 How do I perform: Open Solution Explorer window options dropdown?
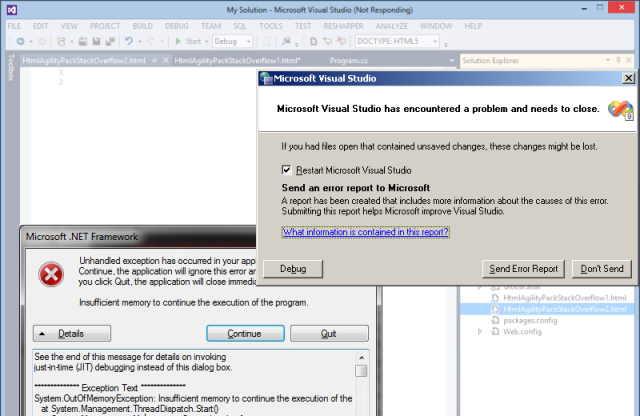(608, 60)
